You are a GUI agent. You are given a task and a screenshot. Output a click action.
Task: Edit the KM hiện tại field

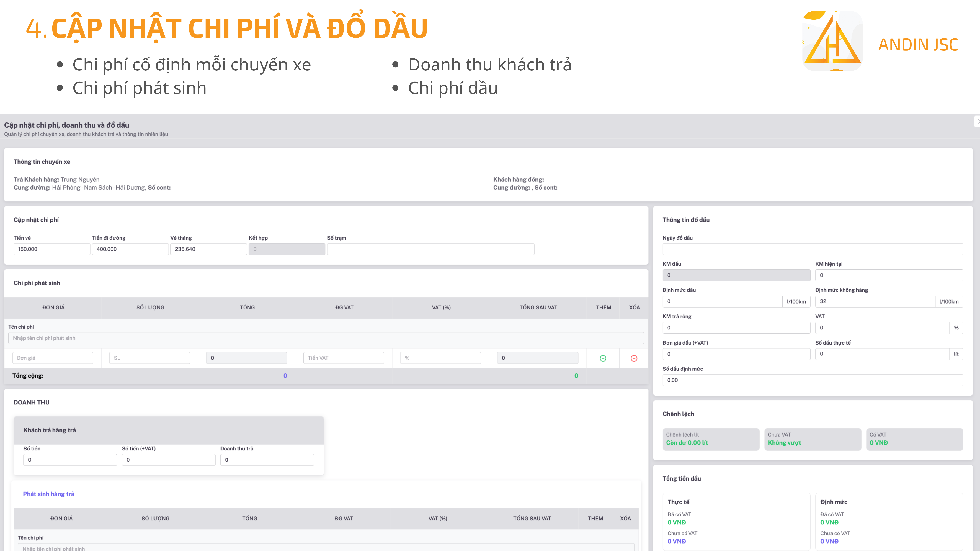pyautogui.click(x=889, y=275)
